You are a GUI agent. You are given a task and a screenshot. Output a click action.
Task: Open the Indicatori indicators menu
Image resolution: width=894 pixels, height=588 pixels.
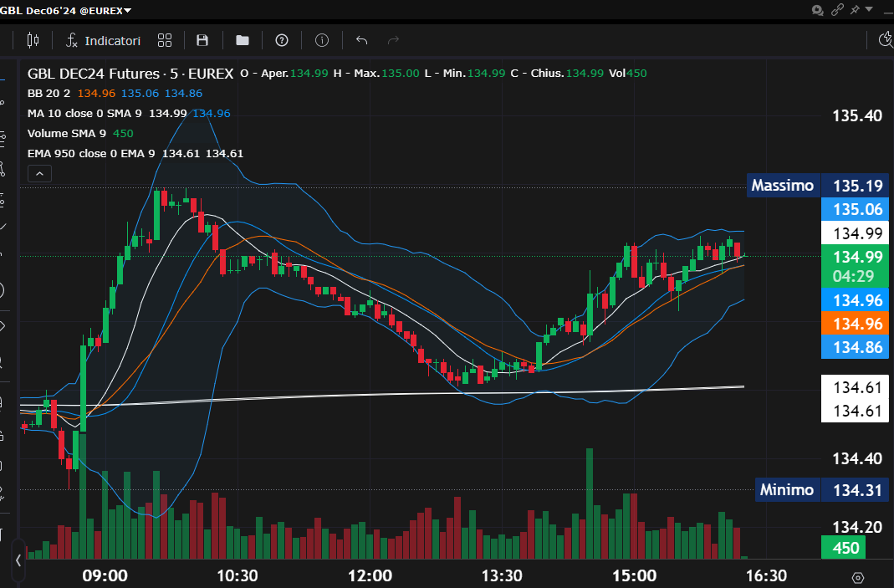pos(104,40)
